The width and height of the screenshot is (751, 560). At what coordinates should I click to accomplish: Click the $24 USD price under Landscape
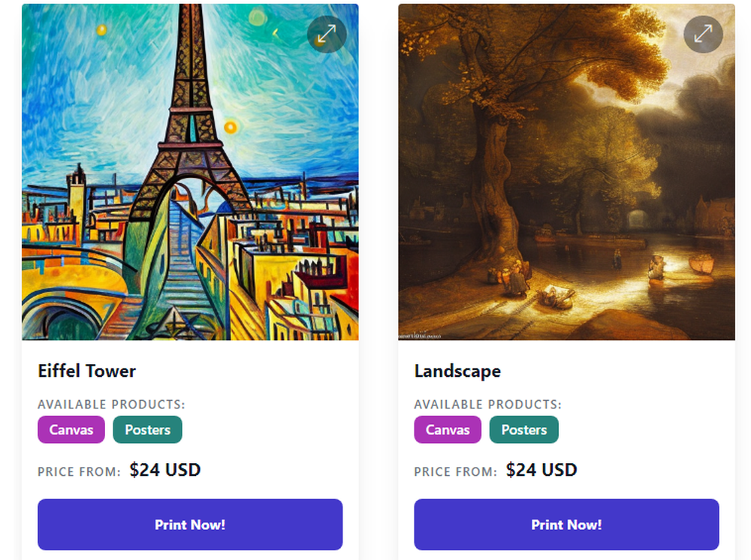541,470
